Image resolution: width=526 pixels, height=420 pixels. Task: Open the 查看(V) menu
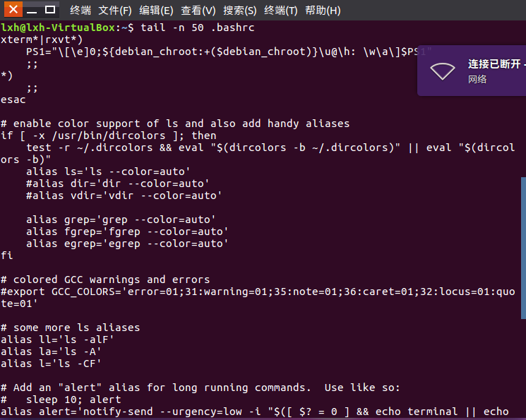(198, 11)
